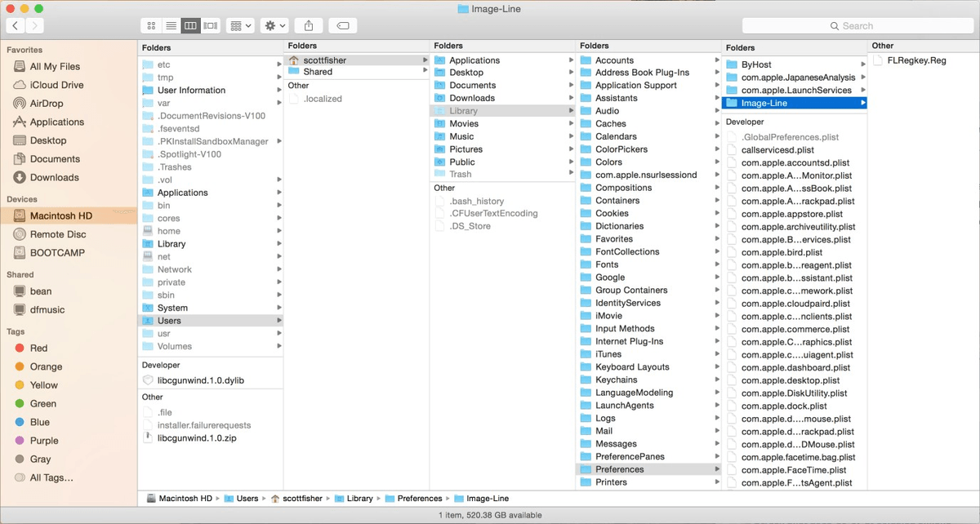Viewport: 980px width, 524px height.
Task: Switch to Cover Flow view
Action: pos(211,26)
